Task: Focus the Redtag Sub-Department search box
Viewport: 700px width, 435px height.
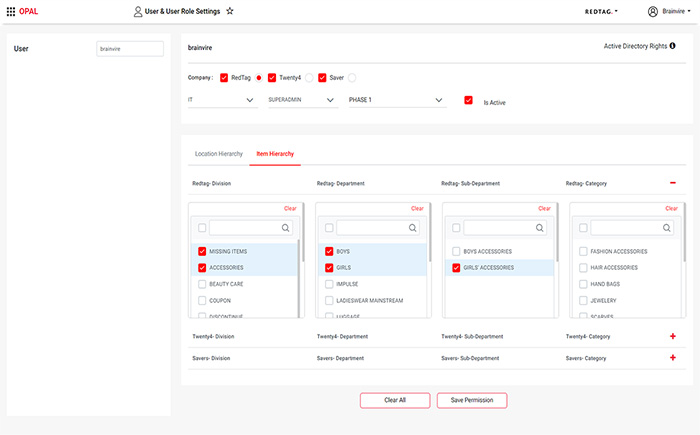Action: (x=505, y=228)
